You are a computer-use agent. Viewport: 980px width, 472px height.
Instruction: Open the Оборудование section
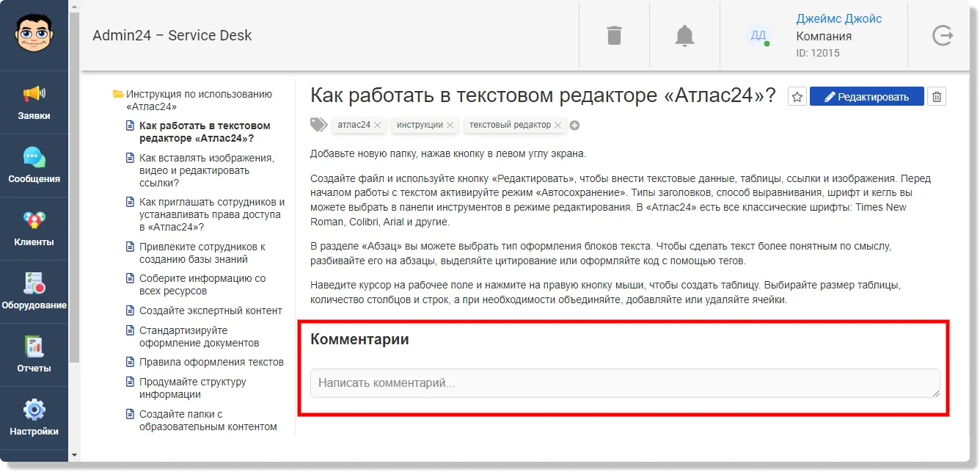34,291
